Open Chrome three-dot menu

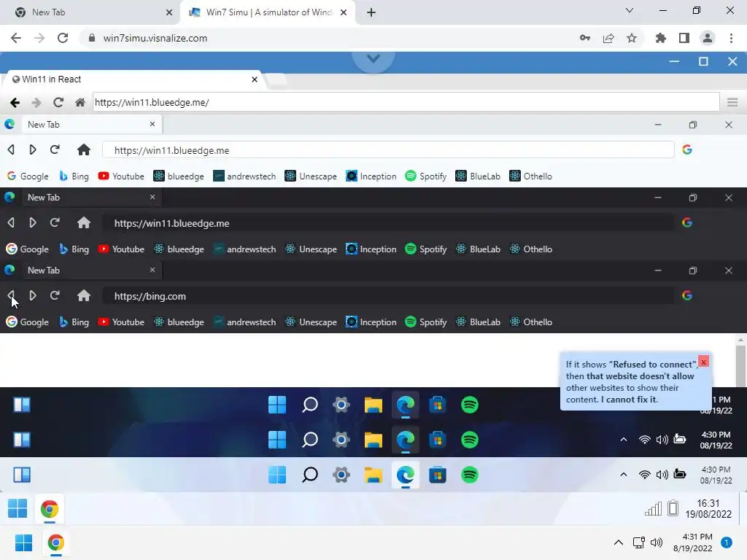[731, 38]
